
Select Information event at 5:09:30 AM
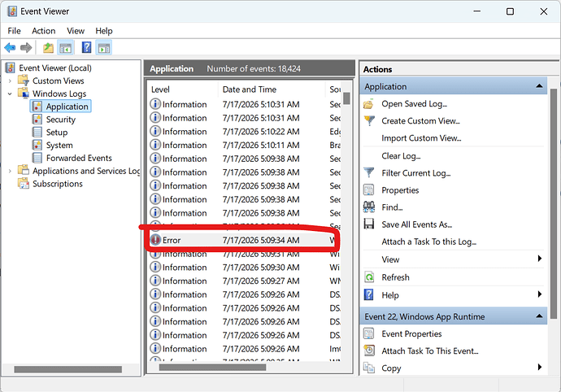245,268
